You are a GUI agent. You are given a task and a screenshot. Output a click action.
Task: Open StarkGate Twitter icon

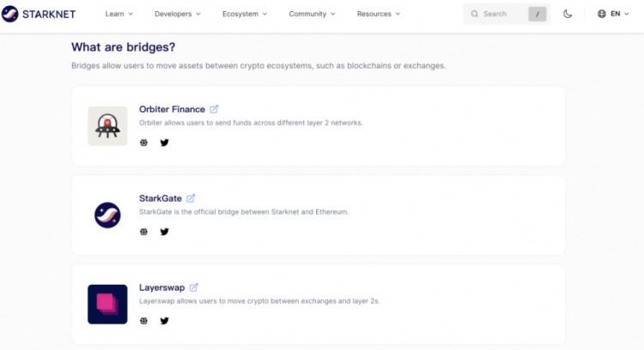[165, 232]
